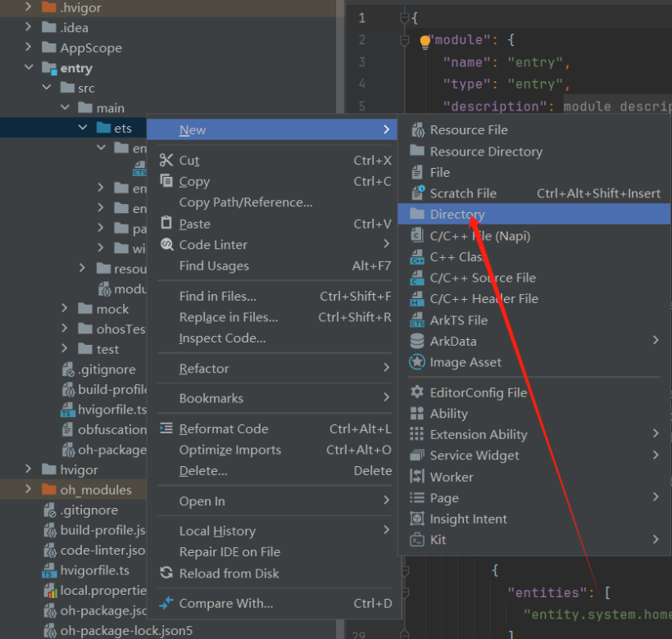Open the Kit submenu arrow
Image resolution: width=672 pixels, height=639 pixels.
click(656, 539)
